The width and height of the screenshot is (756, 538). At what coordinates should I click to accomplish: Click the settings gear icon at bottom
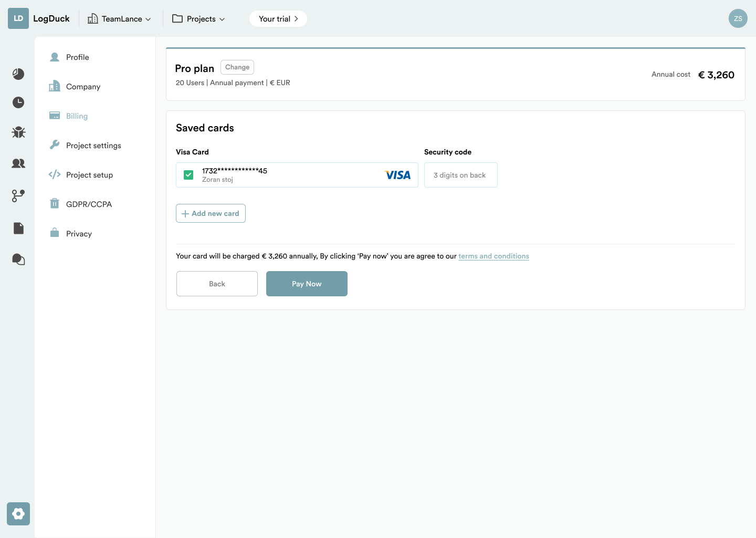tap(18, 514)
